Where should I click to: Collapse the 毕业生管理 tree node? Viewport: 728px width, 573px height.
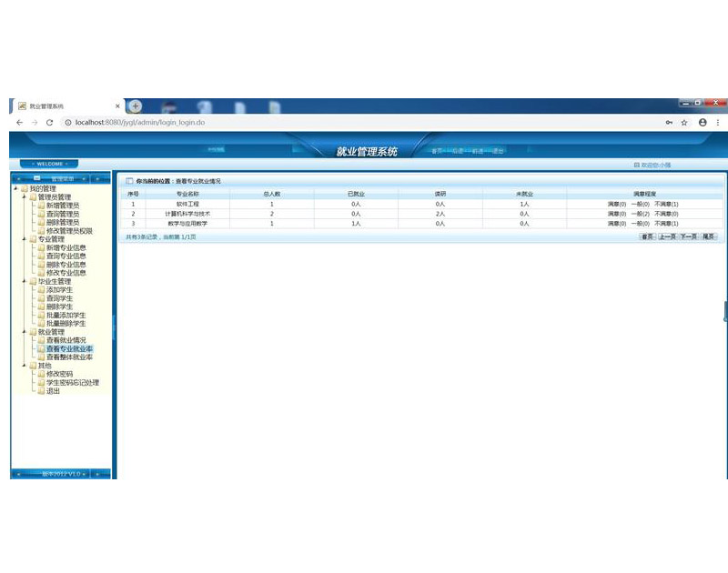[x=25, y=282]
